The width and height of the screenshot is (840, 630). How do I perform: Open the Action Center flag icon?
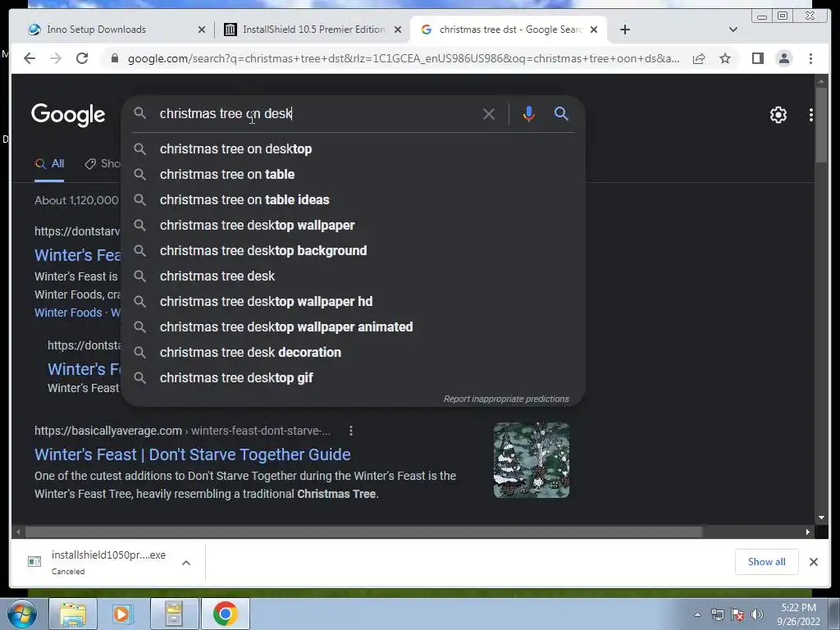point(737,614)
